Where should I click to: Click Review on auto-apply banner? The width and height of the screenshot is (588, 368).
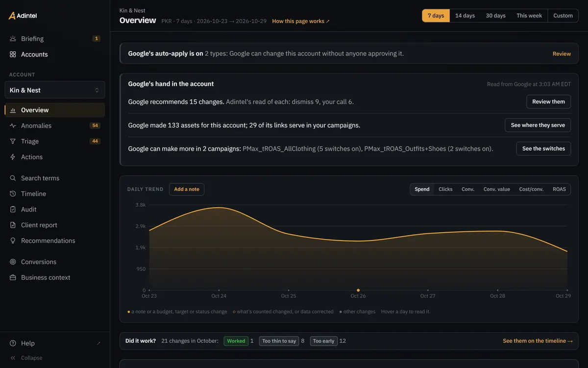coord(562,54)
